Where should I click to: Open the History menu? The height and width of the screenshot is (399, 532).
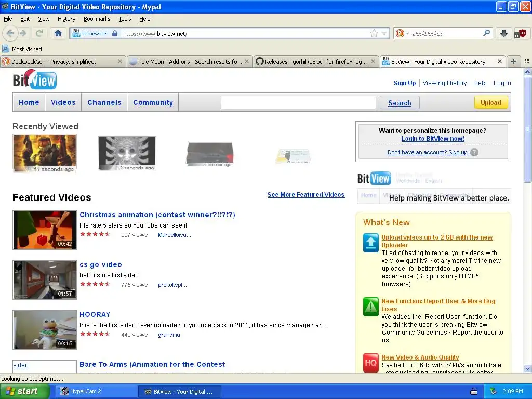tap(66, 19)
